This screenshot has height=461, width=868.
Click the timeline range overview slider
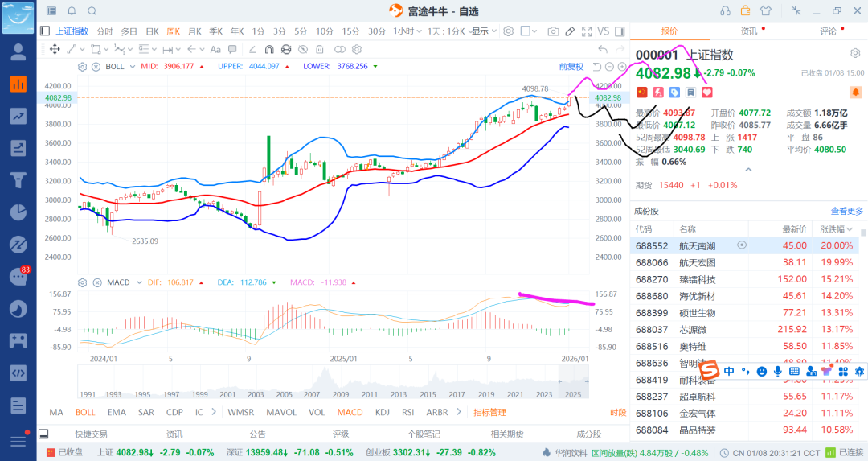pyautogui.click(x=573, y=382)
